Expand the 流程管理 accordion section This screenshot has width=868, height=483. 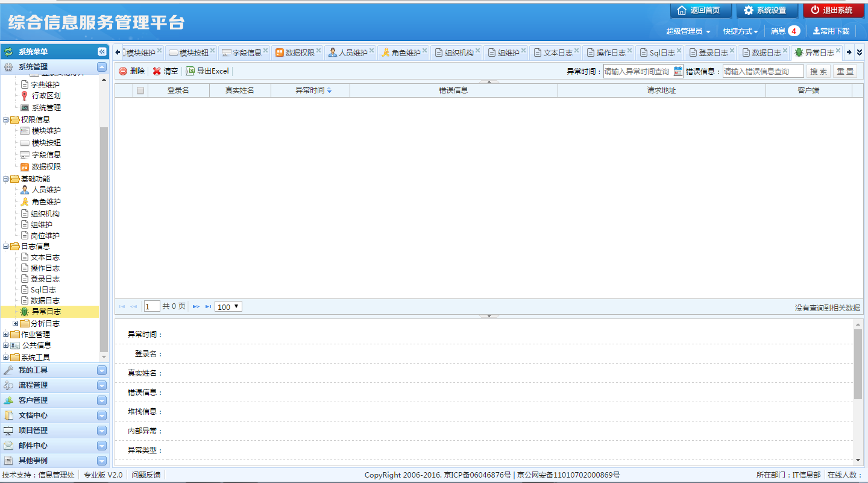tap(102, 385)
